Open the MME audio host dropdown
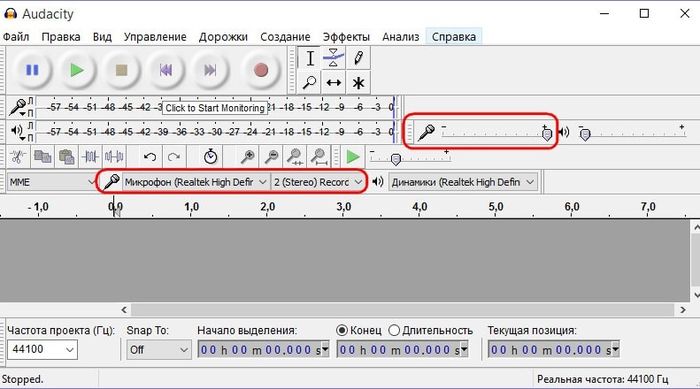This screenshot has width=700, height=389. pos(52,182)
